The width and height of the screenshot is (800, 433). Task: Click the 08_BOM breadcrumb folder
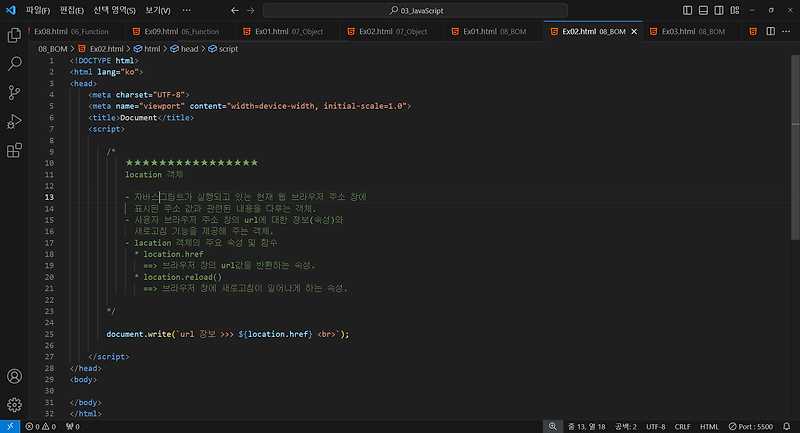click(53, 49)
